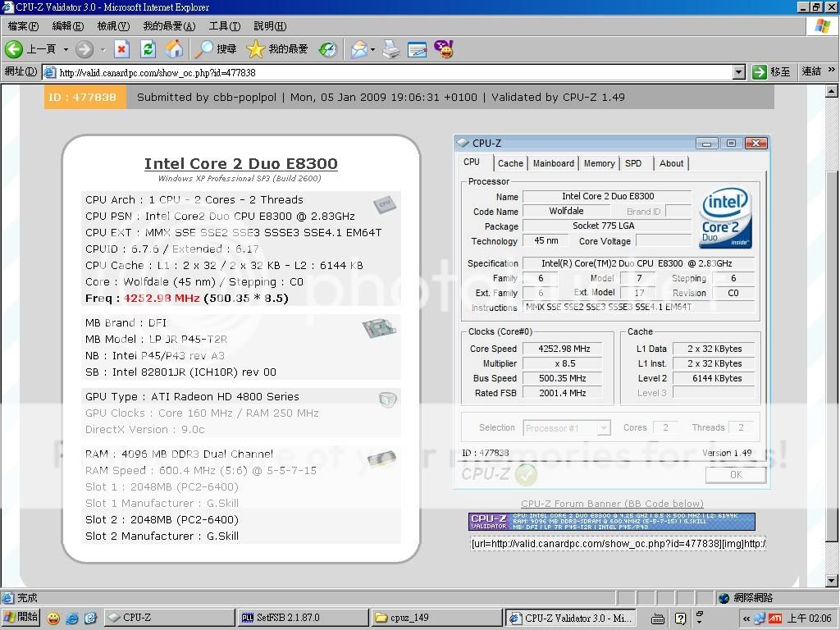Screen dimensions: 840x630
Task: Click the Intel Core 2 Duo logo
Action: [725, 218]
